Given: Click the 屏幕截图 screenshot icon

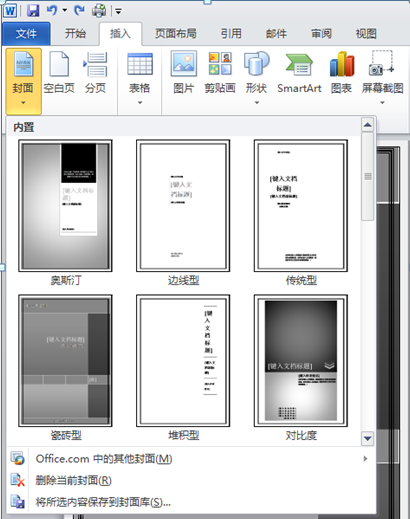Looking at the screenshot, I should pos(382,63).
